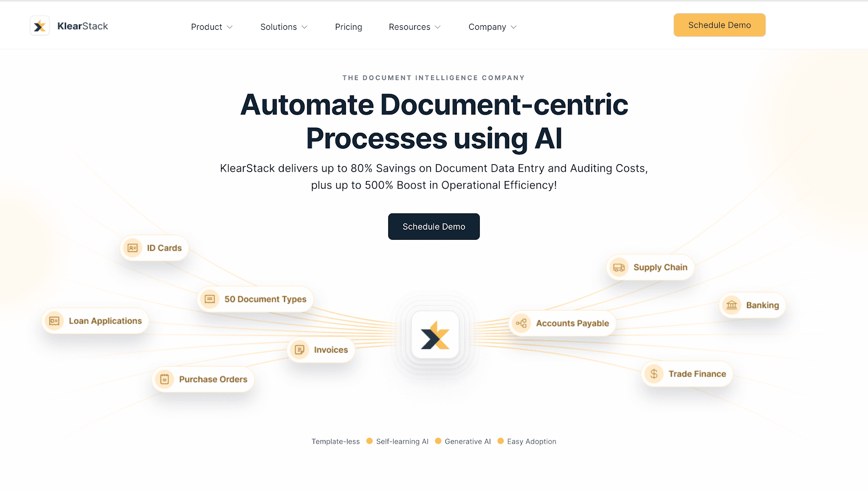Viewport: 868px width, 491px height.
Task: Select the Purchase Orders label
Action: click(x=213, y=379)
